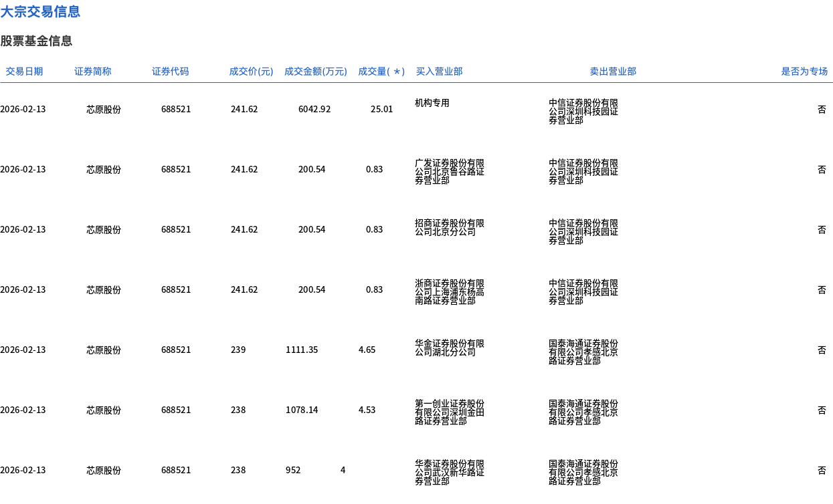Click price 241.62 in the 招商证券 row
This screenshot has width=833, height=504.
[x=244, y=229]
